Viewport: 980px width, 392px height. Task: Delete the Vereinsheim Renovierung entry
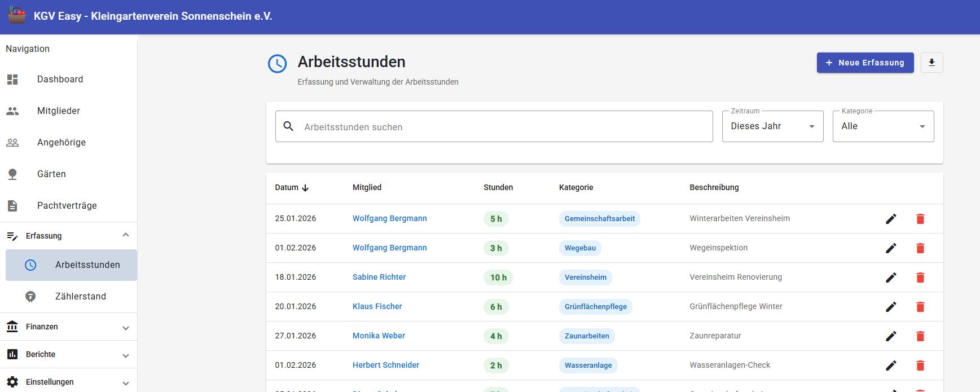tap(920, 278)
